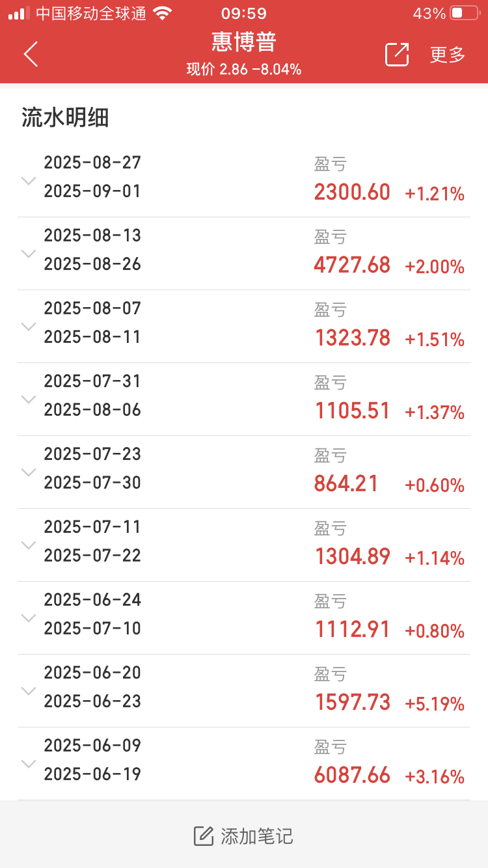Open the share export icon

(x=397, y=55)
